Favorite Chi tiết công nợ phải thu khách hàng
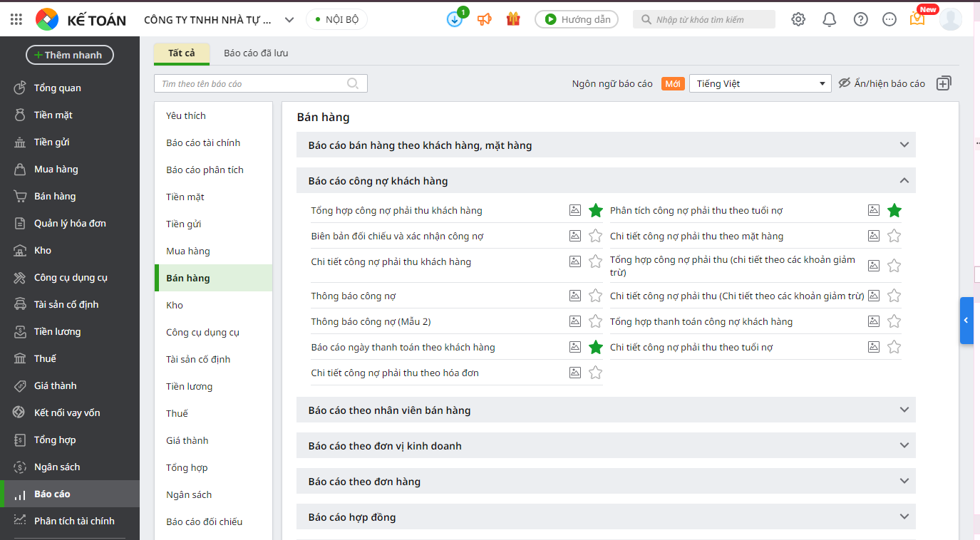Image resolution: width=980 pixels, height=540 pixels. click(x=596, y=261)
